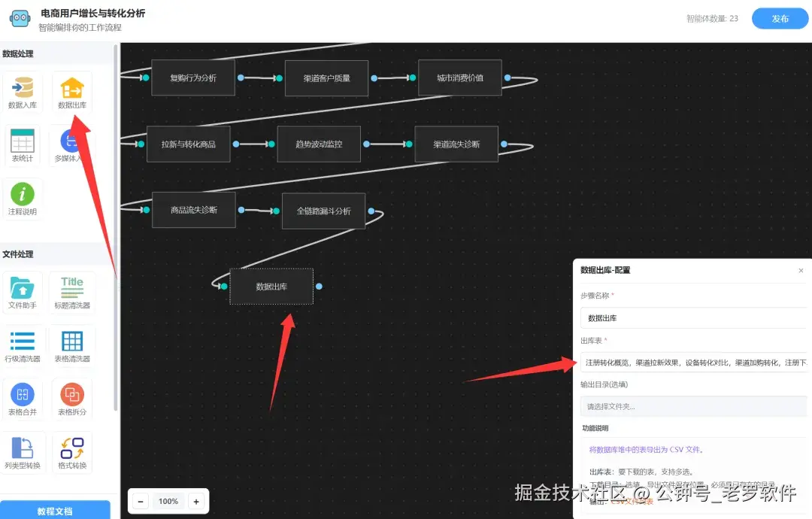Select the 渠道流失诊断 node
Image resolution: width=812 pixels, height=519 pixels.
tap(457, 144)
